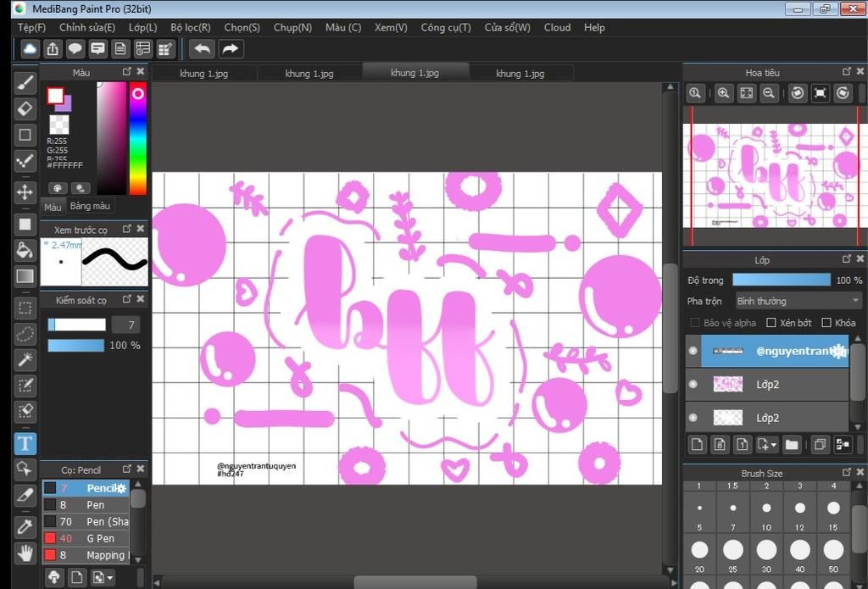Toggle the Xén bớt checkbox

(x=771, y=323)
